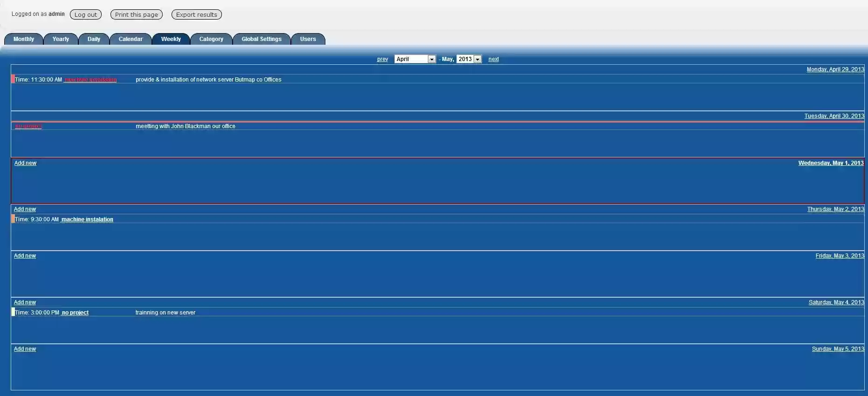
Task: Go to the prev week link
Action: coord(382,59)
